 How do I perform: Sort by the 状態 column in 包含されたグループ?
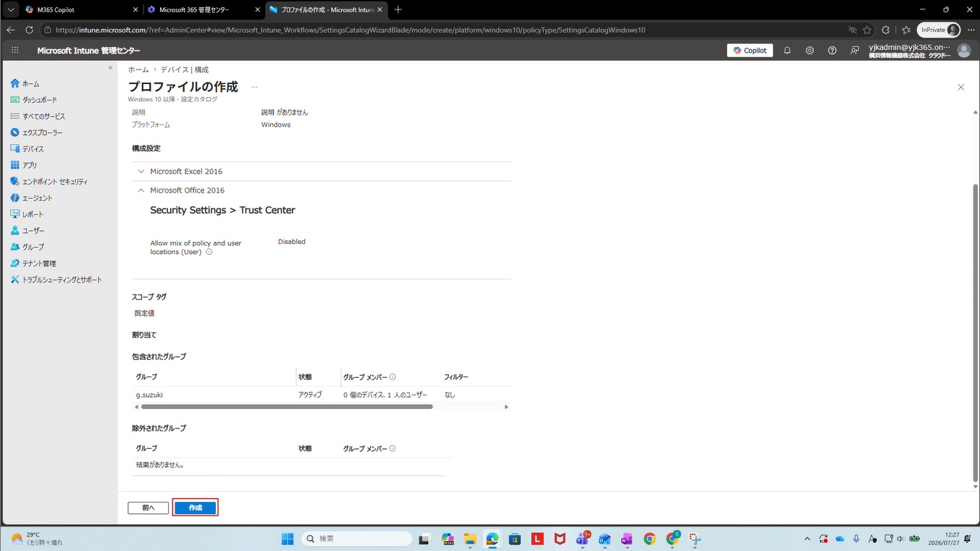tap(305, 377)
